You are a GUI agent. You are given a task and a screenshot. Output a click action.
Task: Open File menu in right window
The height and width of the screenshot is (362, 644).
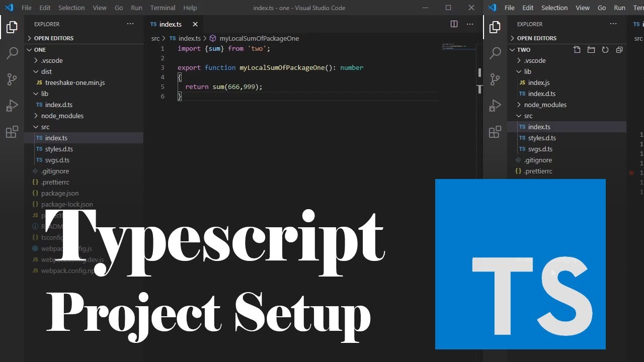[510, 8]
